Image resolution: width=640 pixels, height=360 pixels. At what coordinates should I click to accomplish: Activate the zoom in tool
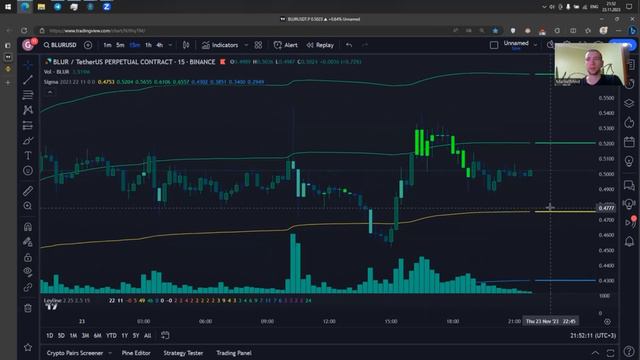pyautogui.click(x=28, y=206)
